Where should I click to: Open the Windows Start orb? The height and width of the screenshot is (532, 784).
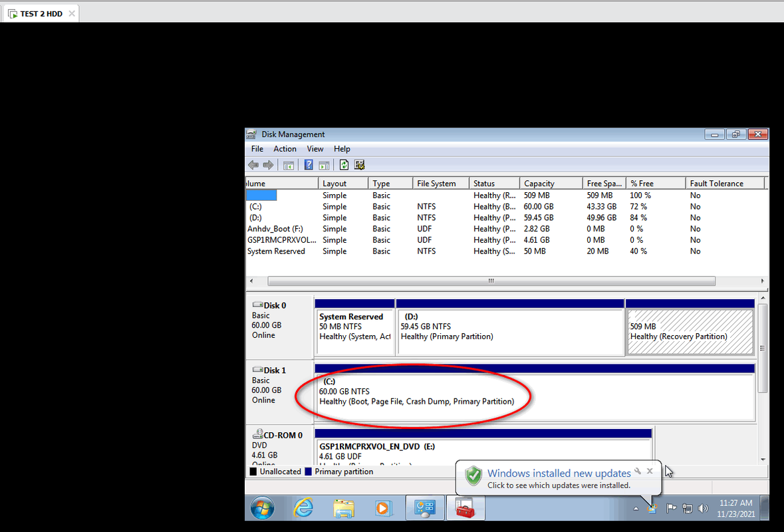pyautogui.click(x=263, y=509)
